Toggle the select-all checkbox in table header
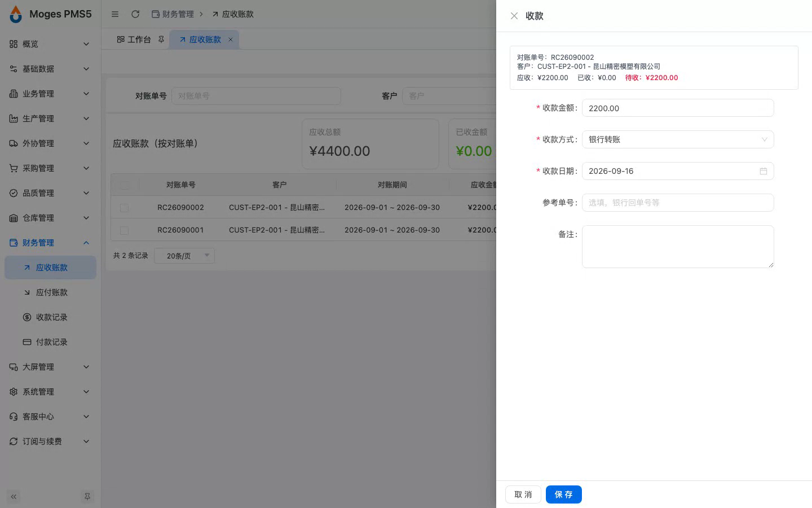The height and width of the screenshot is (508, 812). click(124, 185)
